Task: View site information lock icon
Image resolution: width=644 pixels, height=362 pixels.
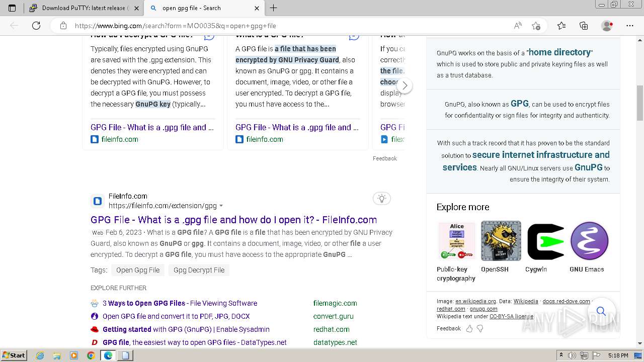Action: click(63, 26)
